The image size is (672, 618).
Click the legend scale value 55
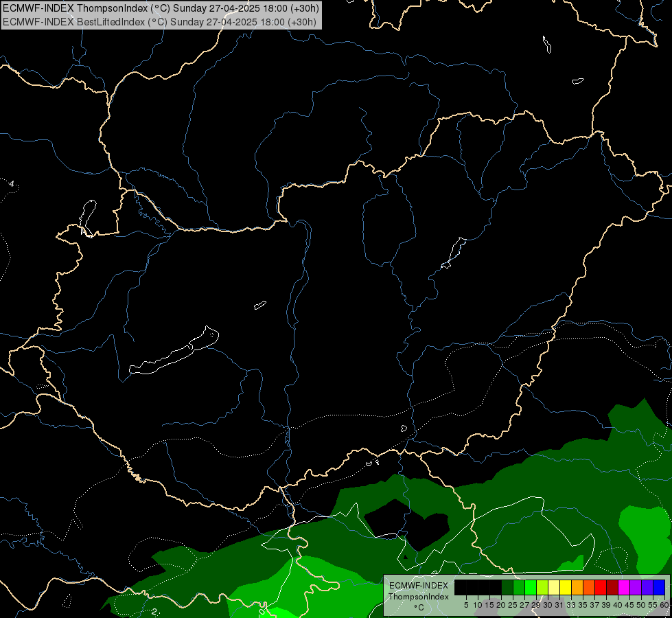pyautogui.click(x=653, y=605)
